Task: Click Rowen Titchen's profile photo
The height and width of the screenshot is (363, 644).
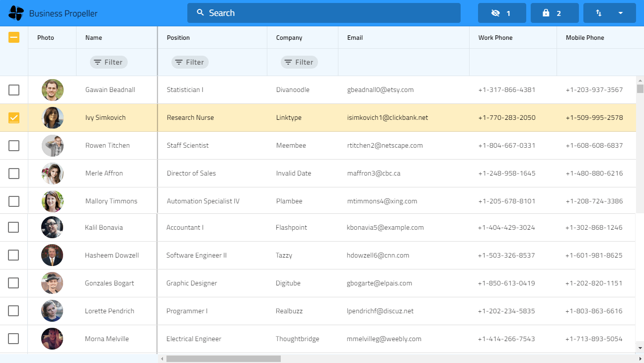Action: (53, 146)
